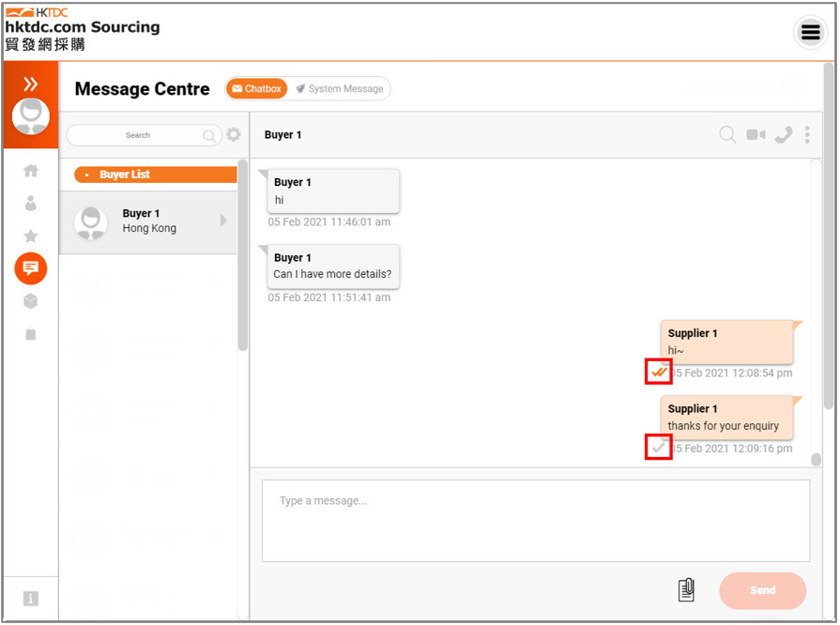Go to the home icon in sidebar
Viewport: 840px width, 625px height.
31,171
